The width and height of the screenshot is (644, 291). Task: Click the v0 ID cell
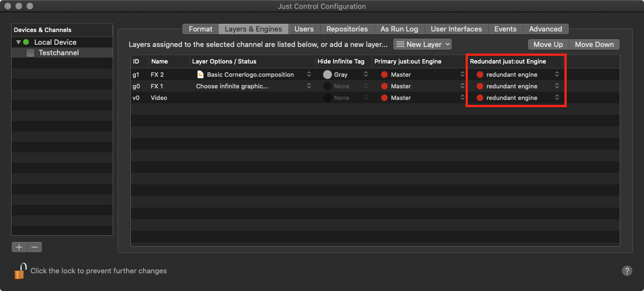coord(140,98)
